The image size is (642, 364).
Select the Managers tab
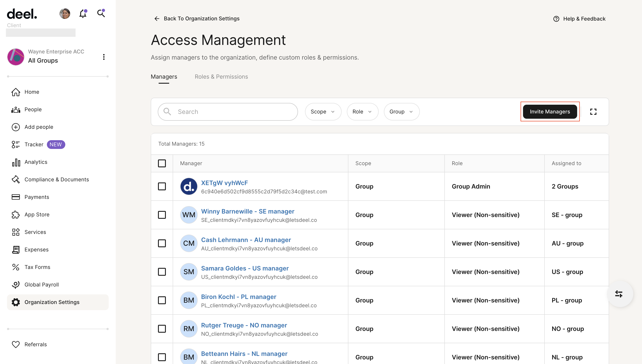click(x=164, y=76)
